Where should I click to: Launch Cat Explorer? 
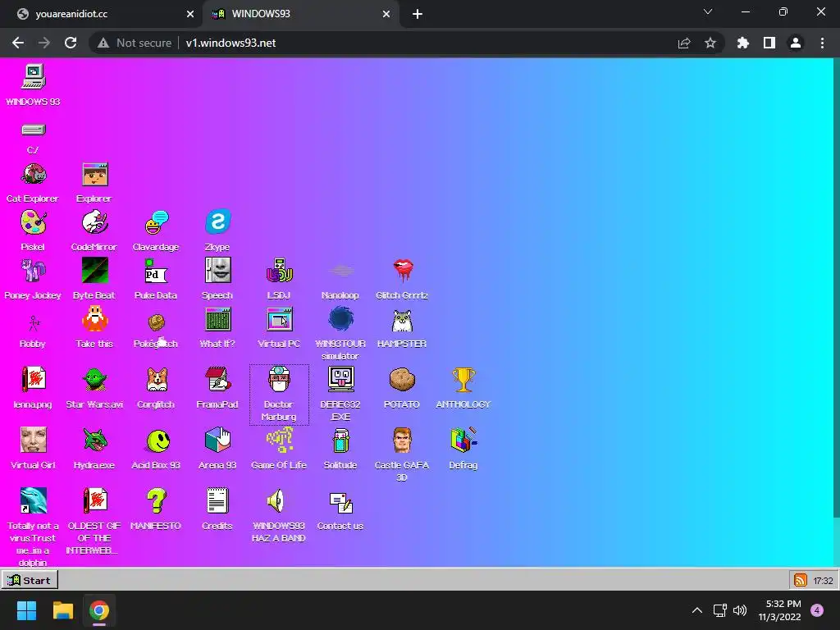click(x=33, y=175)
